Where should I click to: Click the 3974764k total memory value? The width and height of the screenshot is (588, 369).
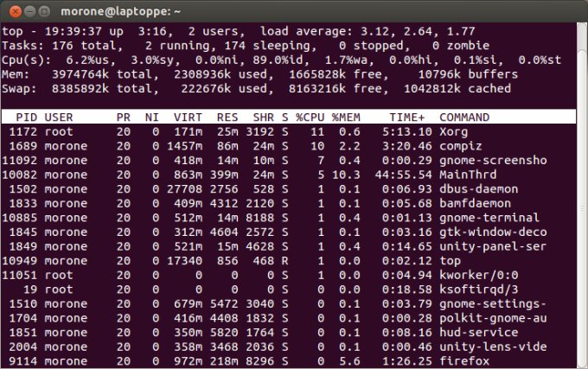tap(80, 74)
